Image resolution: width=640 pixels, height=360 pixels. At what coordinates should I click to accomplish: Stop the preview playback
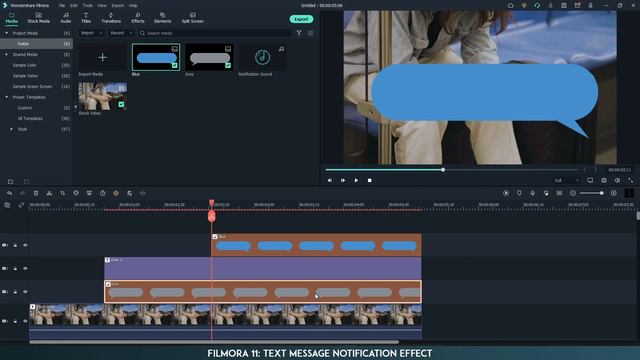pyautogui.click(x=369, y=180)
